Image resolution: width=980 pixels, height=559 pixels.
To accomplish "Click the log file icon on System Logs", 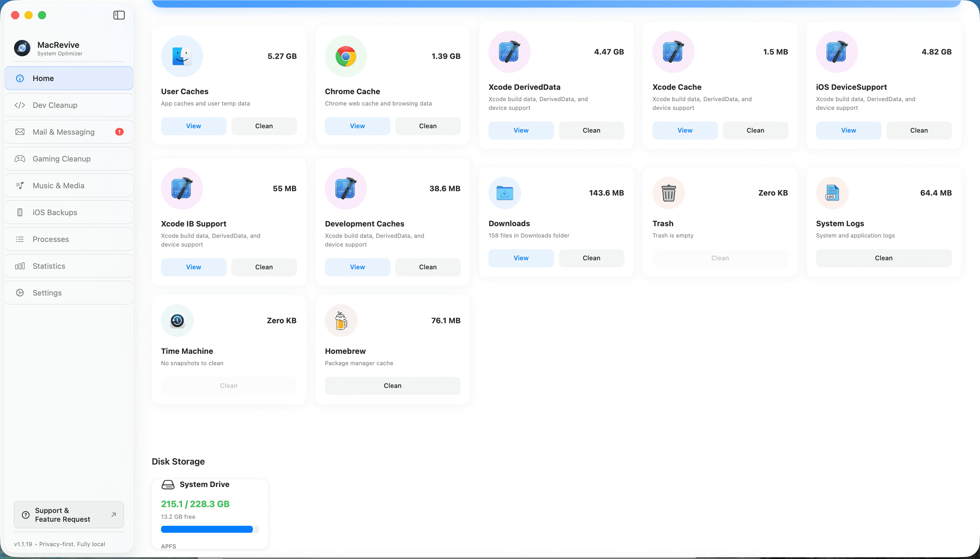I will click(x=832, y=193).
